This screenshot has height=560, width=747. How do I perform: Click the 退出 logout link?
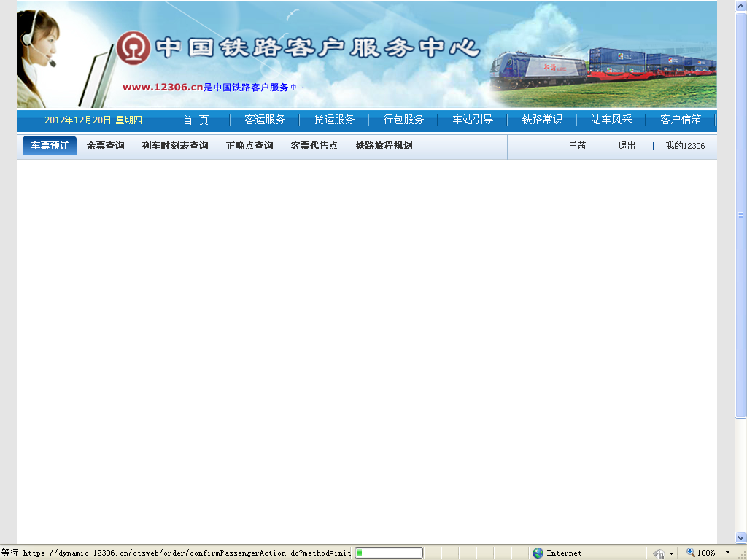click(x=627, y=146)
